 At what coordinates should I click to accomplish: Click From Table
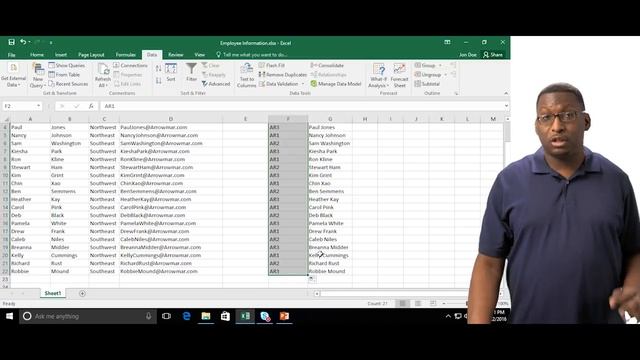click(x=64, y=75)
